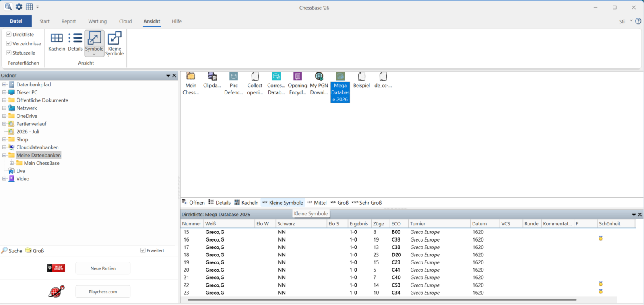This screenshot has width=644, height=305.
Task: Click the database search icon in title bar
Action: (8, 7)
